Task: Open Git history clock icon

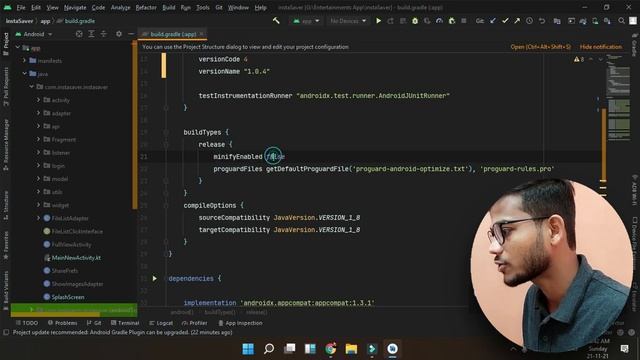Action: click(x=529, y=20)
